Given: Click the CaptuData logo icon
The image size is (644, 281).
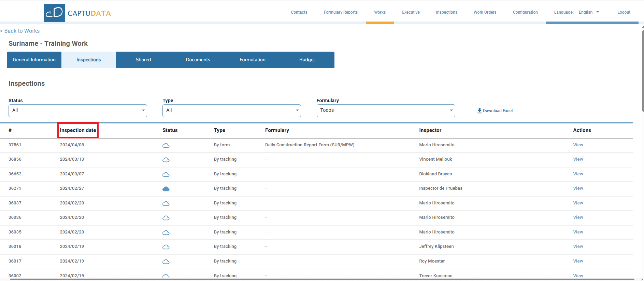Looking at the screenshot, I should click(x=54, y=13).
